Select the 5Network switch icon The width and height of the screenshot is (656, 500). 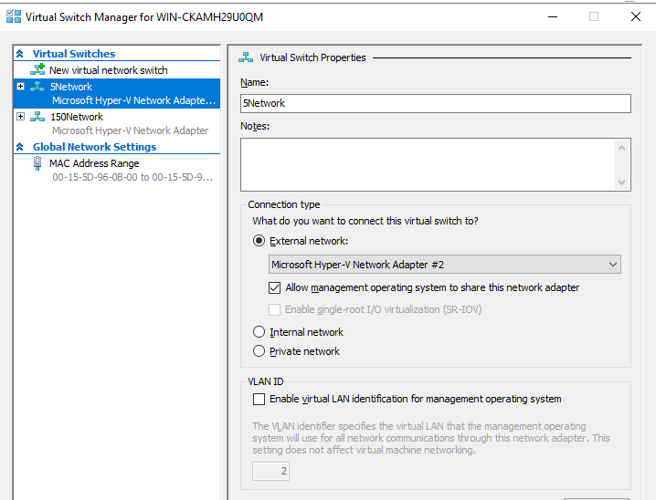click(37, 87)
